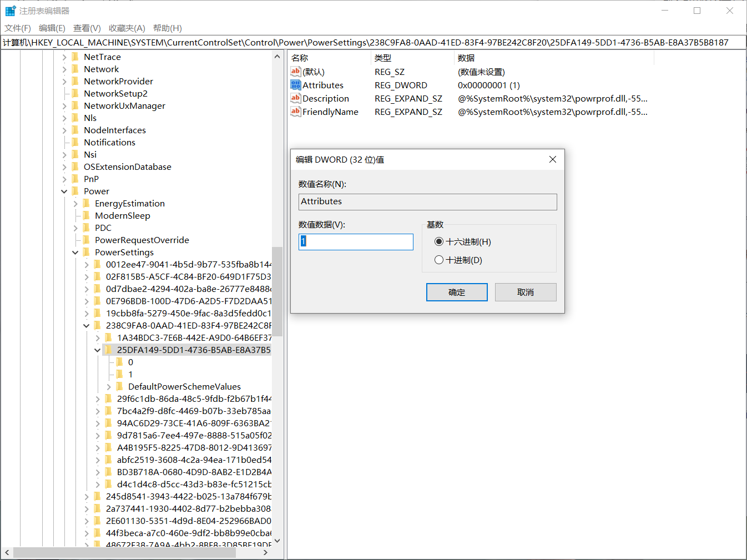Click the (默认) default value icon

pyautogui.click(x=295, y=72)
